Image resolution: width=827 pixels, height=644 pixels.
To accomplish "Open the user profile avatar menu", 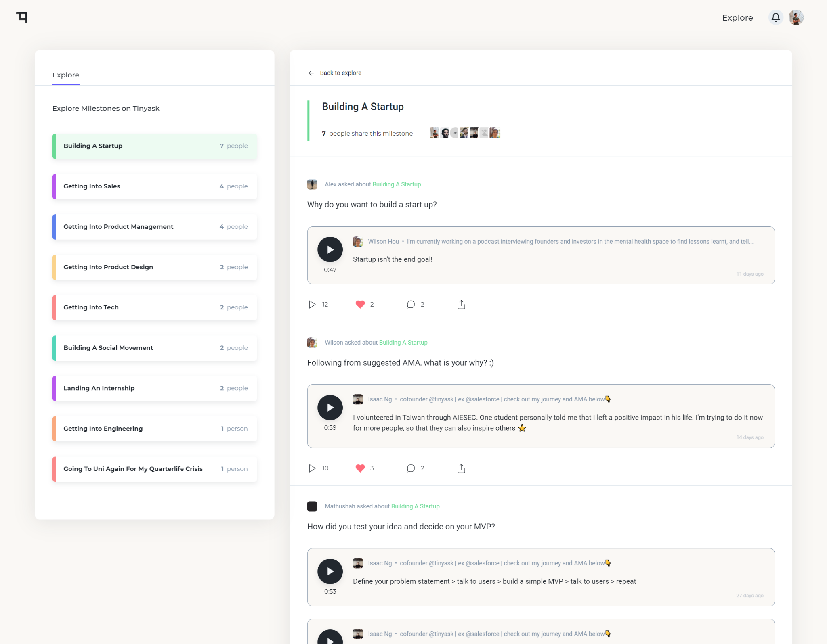I will pos(796,17).
